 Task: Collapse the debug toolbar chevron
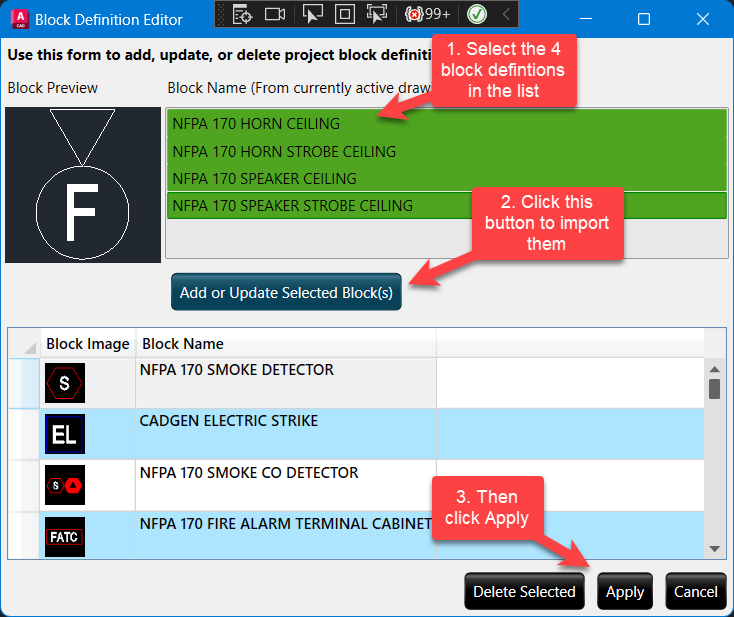pyautogui.click(x=506, y=15)
